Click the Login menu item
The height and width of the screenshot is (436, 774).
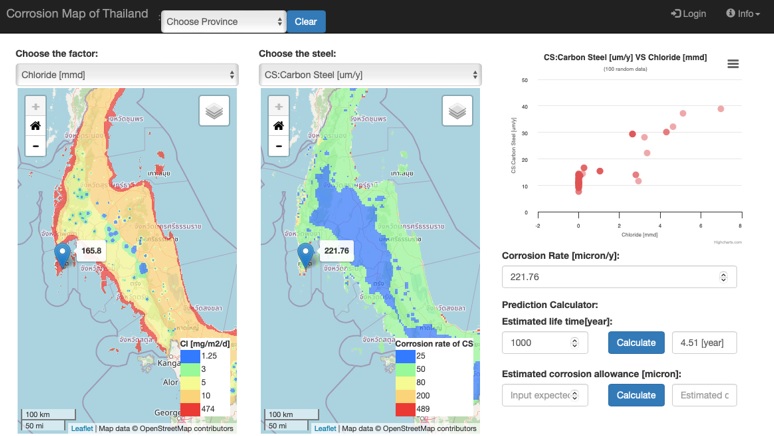[x=689, y=13]
